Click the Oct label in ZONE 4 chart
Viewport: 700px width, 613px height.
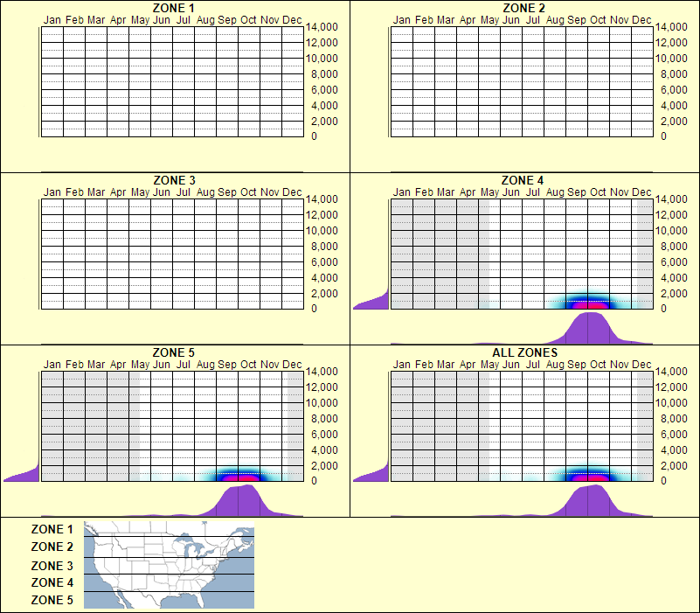pos(598,192)
